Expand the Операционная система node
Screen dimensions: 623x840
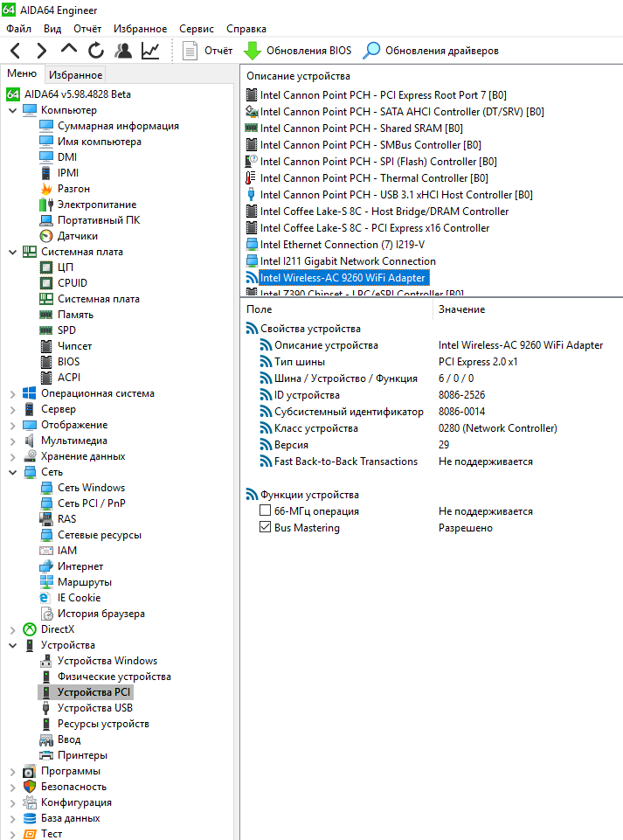click(x=13, y=393)
